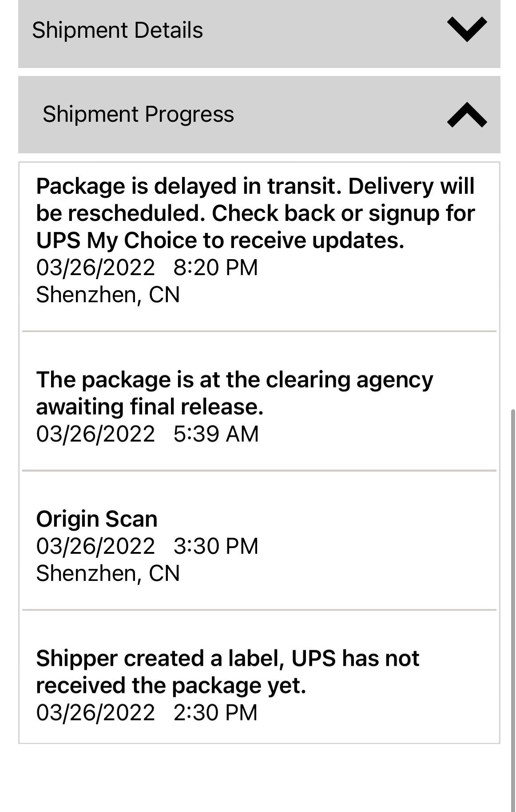This screenshot has height=812, width=516.
Task: Select the 'Shipper created a label' entry
Action: point(227,658)
